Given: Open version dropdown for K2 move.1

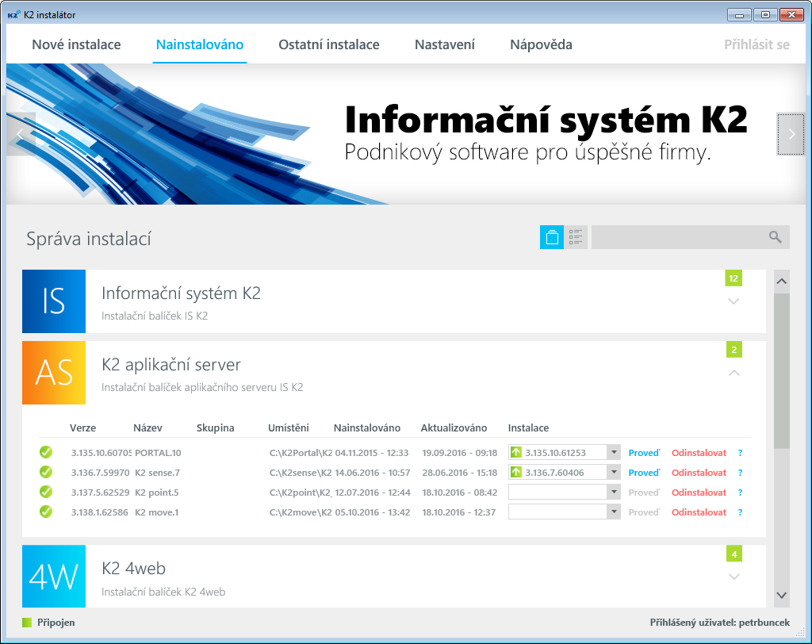Looking at the screenshot, I should coord(614,512).
